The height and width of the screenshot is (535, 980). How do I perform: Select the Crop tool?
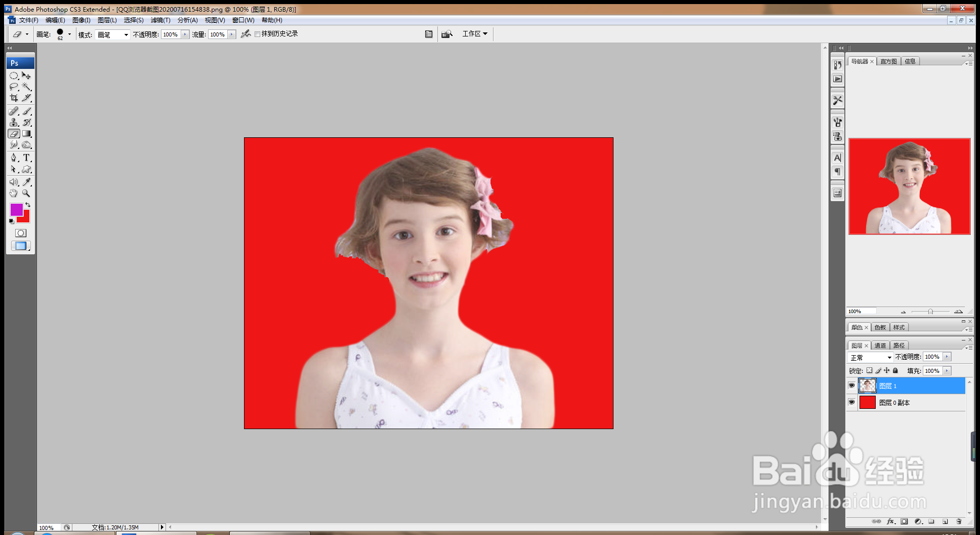click(14, 98)
